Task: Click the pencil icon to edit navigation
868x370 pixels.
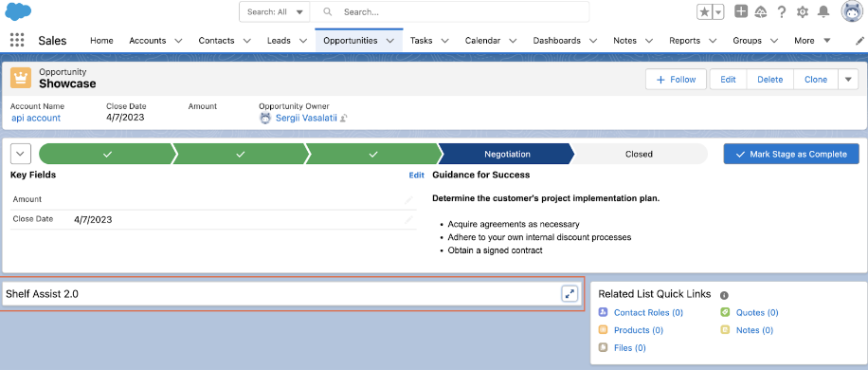Action: coord(859,41)
